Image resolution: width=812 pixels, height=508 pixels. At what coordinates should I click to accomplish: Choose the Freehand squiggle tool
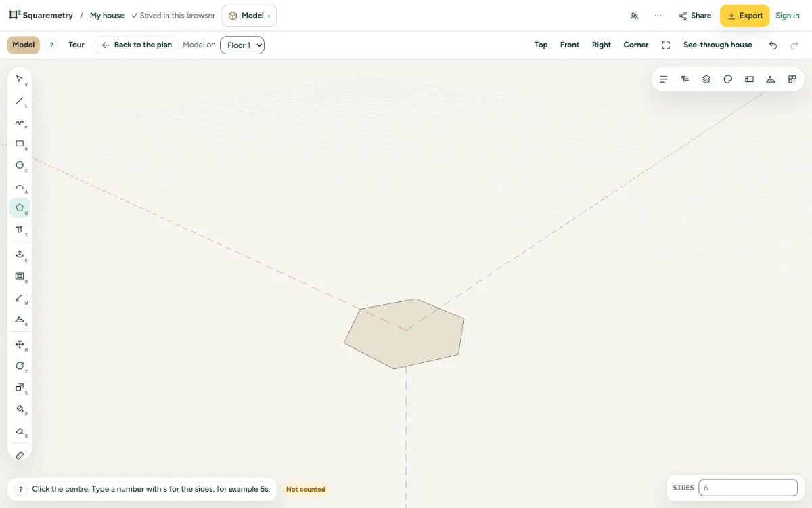tap(20, 122)
